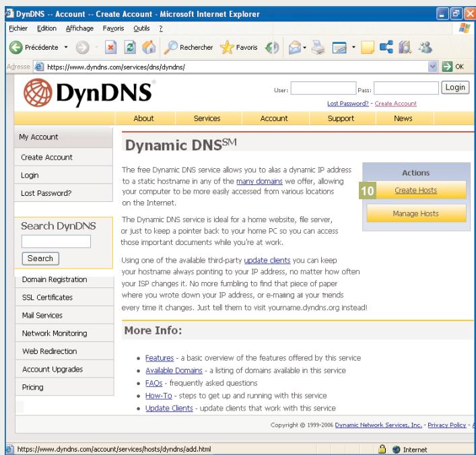The image size is (476, 455).
Task: Open Domain Registration in sidebar
Action: tap(65, 279)
